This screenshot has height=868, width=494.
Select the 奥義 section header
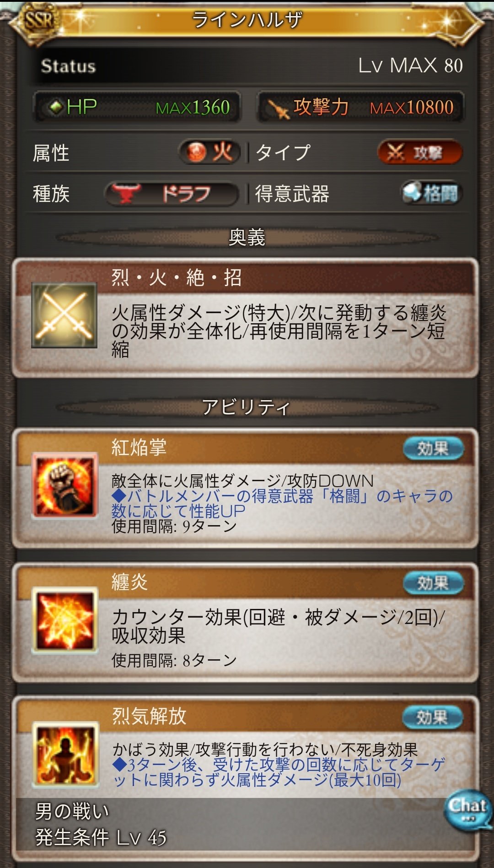pos(247,237)
